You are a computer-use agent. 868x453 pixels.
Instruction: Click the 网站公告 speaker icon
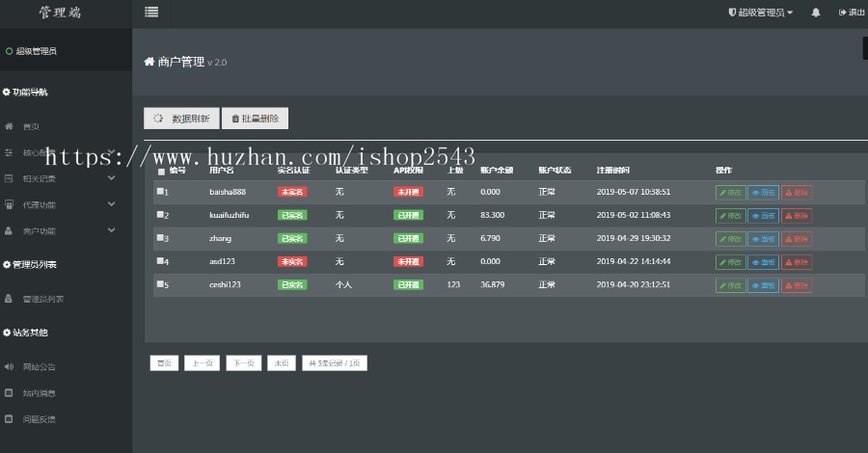[10, 366]
